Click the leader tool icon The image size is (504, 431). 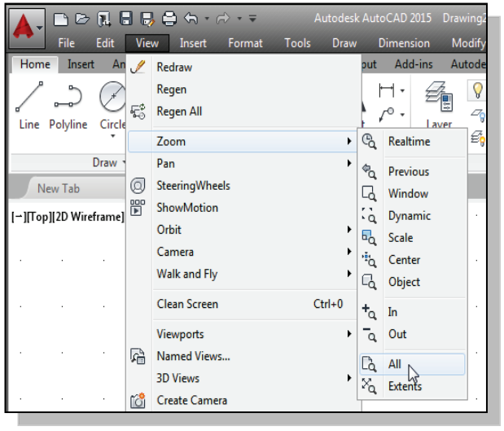coord(386,115)
